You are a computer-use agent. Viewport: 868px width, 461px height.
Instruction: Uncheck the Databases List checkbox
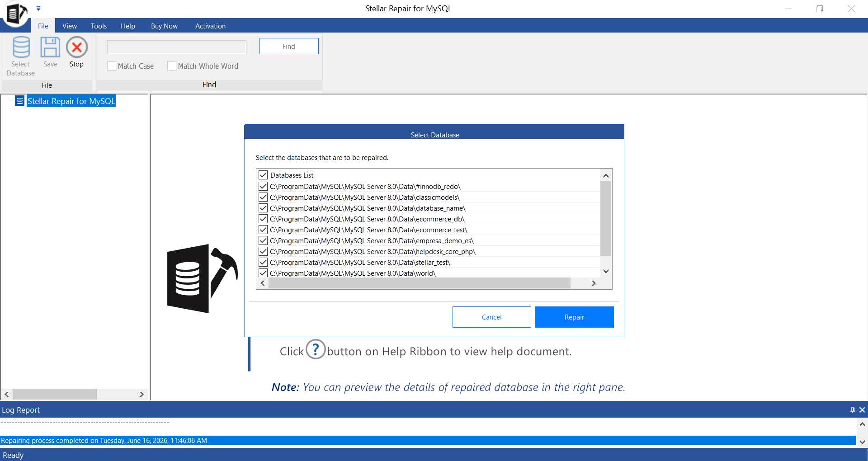263,175
